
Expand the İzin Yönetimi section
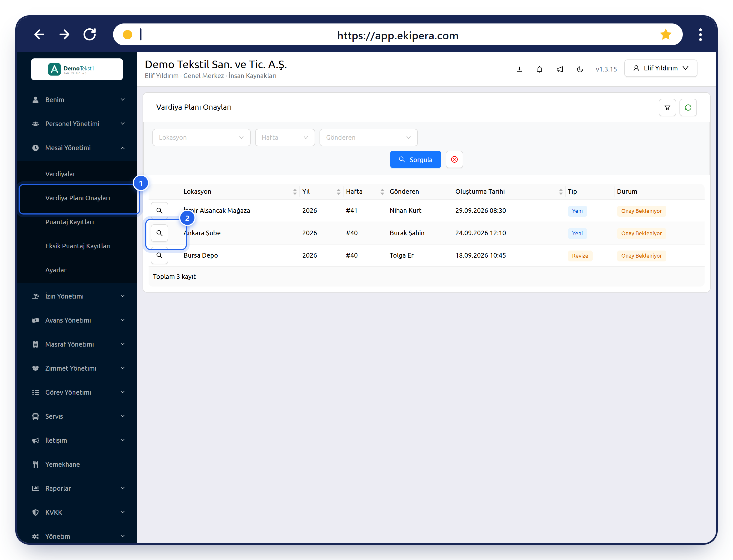pyautogui.click(x=77, y=296)
